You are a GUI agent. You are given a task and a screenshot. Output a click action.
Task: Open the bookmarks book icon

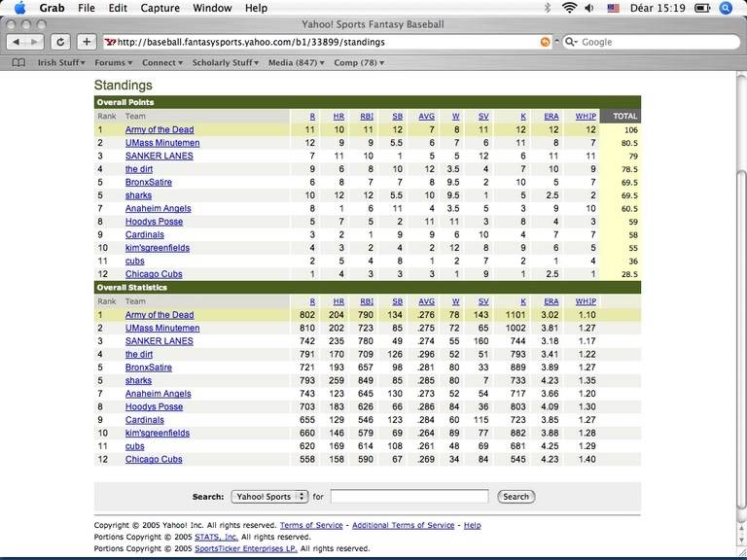tap(18, 62)
